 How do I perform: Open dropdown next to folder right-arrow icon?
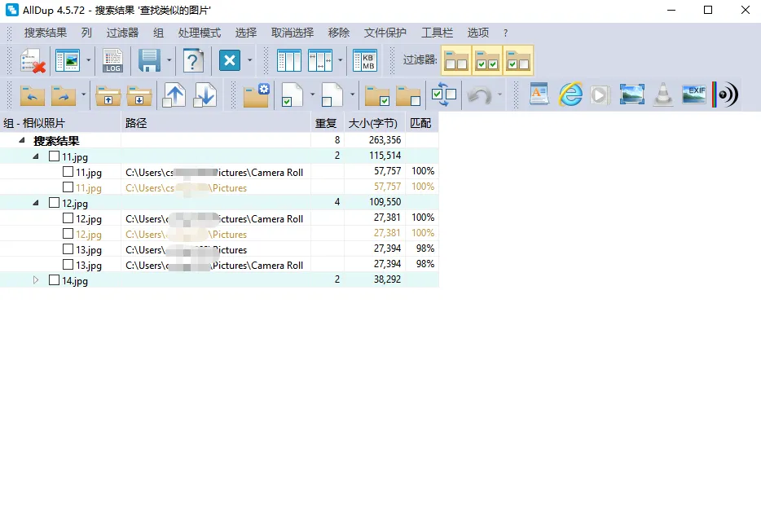(83, 95)
